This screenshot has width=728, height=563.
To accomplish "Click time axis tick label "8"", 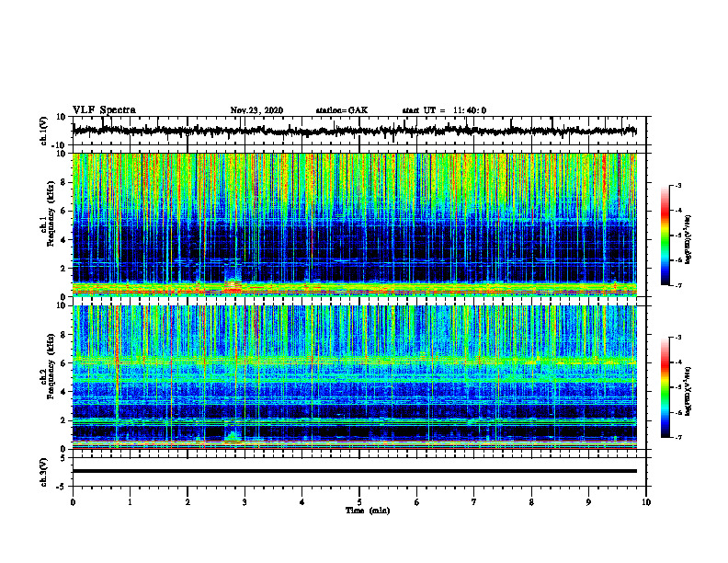I will (531, 502).
